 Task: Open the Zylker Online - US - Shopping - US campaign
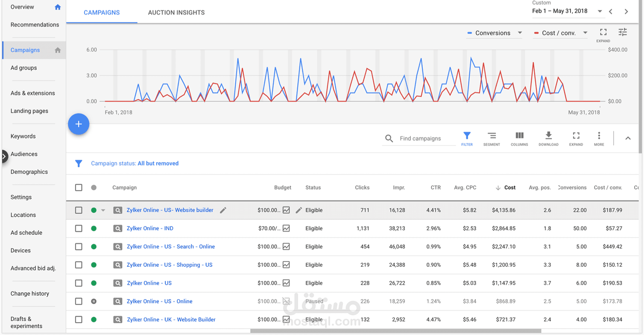click(170, 265)
